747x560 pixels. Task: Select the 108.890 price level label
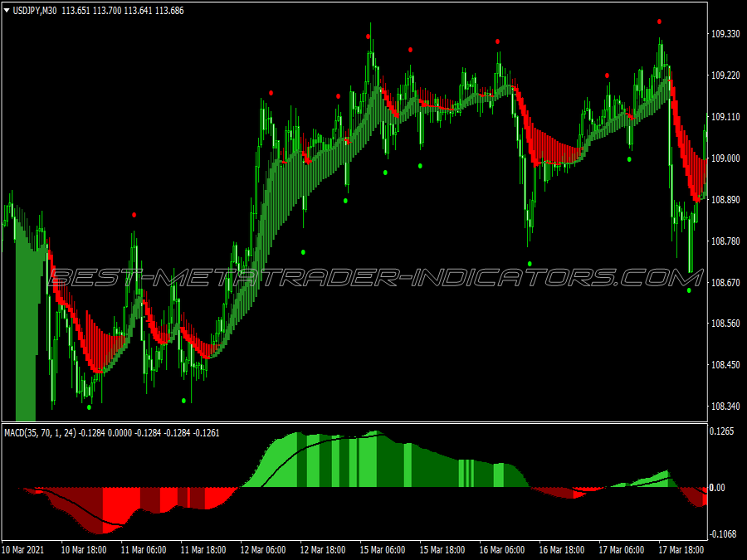click(725, 199)
